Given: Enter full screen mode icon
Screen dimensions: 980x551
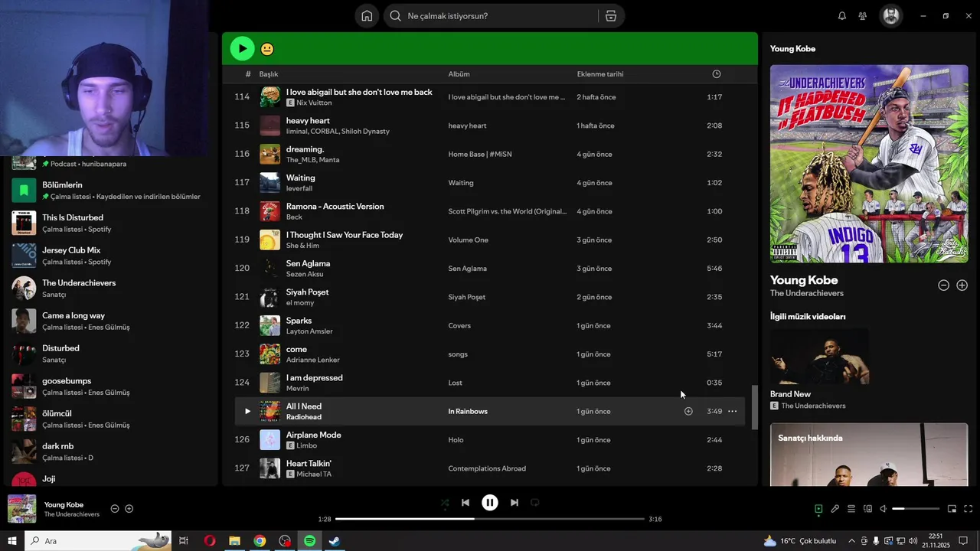Looking at the screenshot, I should (x=969, y=509).
